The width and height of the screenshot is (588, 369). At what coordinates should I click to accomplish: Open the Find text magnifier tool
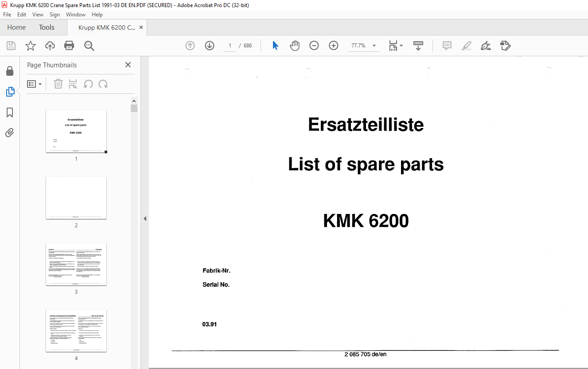point(89,46)
